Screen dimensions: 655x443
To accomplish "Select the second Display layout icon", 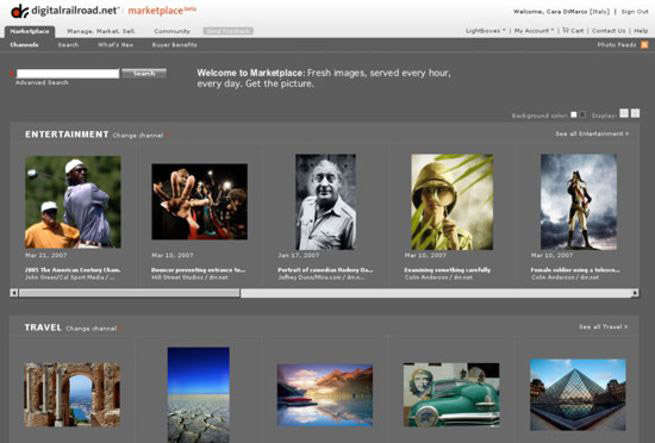I will 635,114.
